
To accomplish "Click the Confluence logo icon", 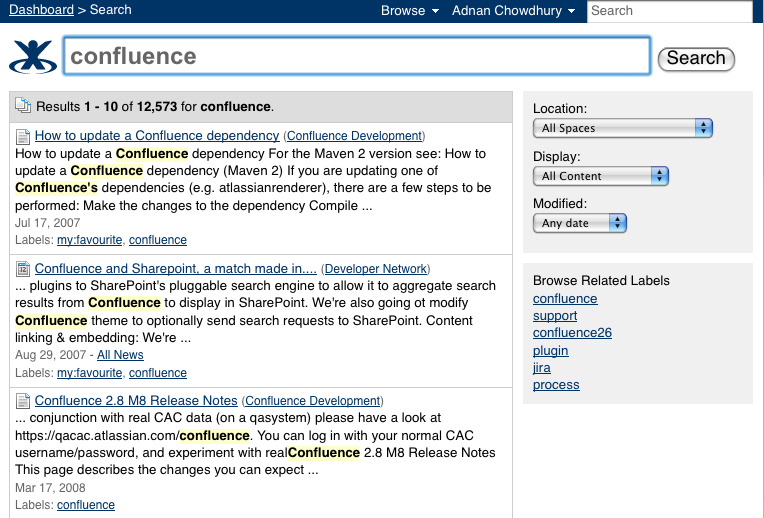I will click(x=33, y=57).
